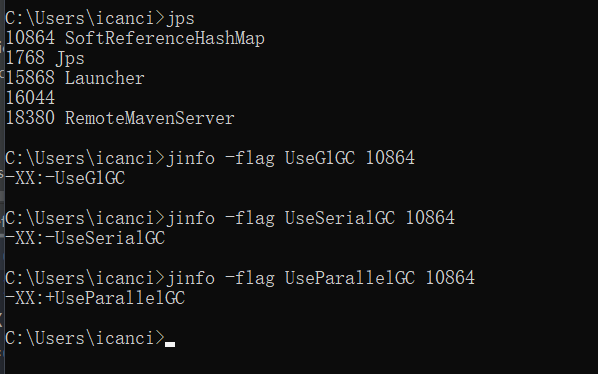The image size is (598, 374).
Task: Click "jinfo" in the UseG1GC command
Action: pos(191,159)
